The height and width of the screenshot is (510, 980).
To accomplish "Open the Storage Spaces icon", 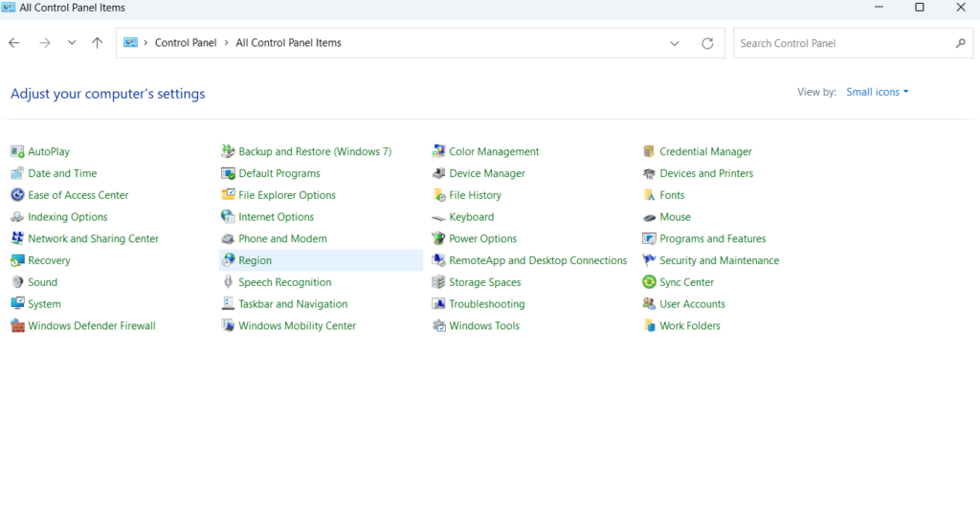I will click(x=438, y=282).
